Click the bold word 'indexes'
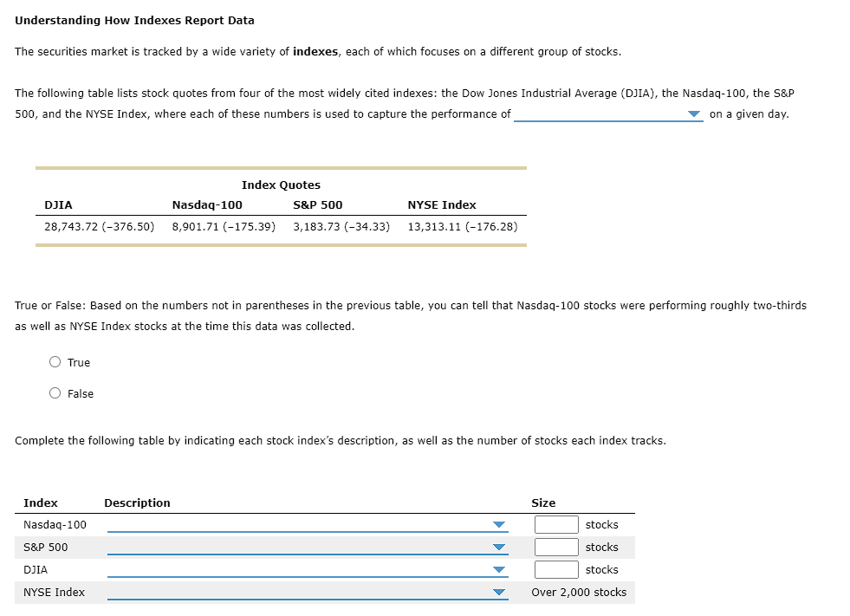Screen dimensions: 850x616 tap(315, 51)
